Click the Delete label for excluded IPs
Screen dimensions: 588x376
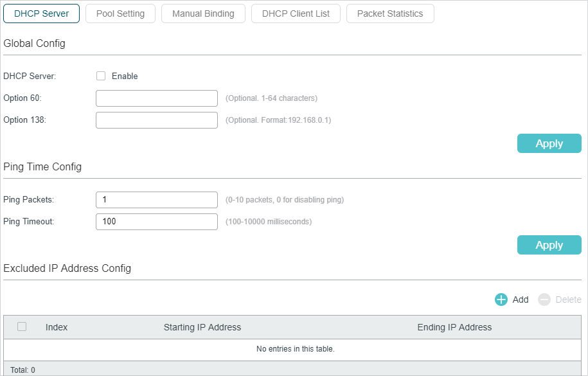[x=569, y=300]
